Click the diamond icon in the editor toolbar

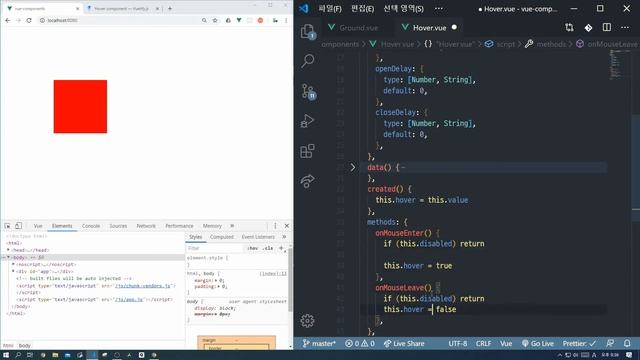(x=588, y=27)
